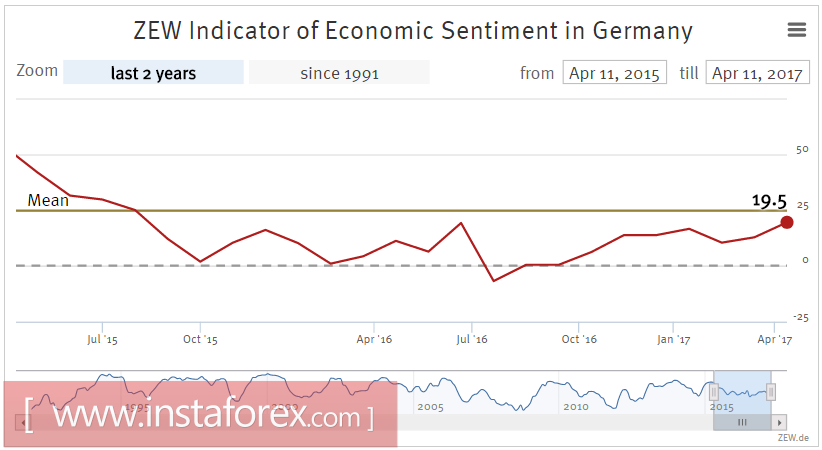822x450 pixels.
Task: Select the 'last 2 years' zoom
Action: (153, 73)
